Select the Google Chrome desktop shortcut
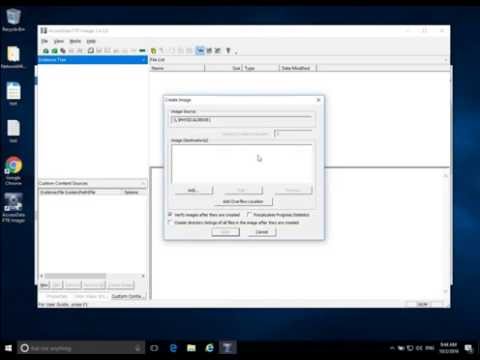480x360 pixels. 13,171
